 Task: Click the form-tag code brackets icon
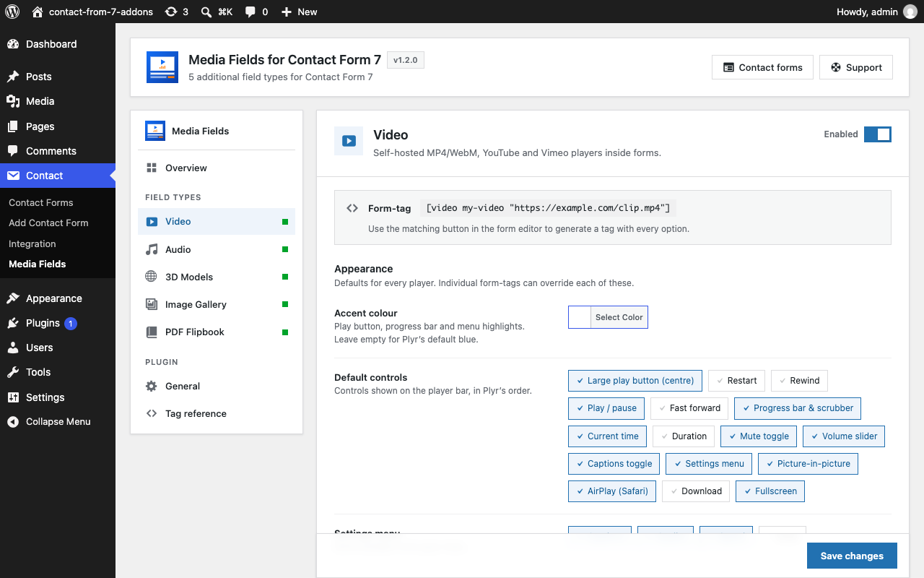352,208
